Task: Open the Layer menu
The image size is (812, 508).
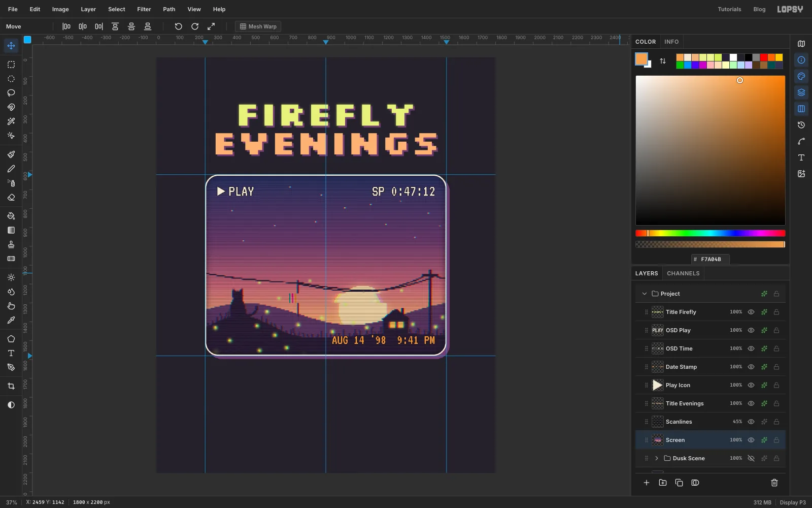Action: [88, 9]
